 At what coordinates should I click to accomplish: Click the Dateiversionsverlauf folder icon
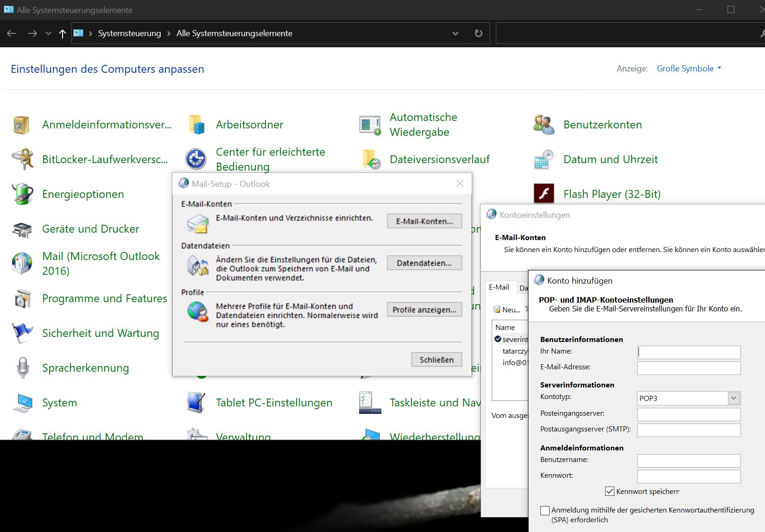click(x=371, y=159)
